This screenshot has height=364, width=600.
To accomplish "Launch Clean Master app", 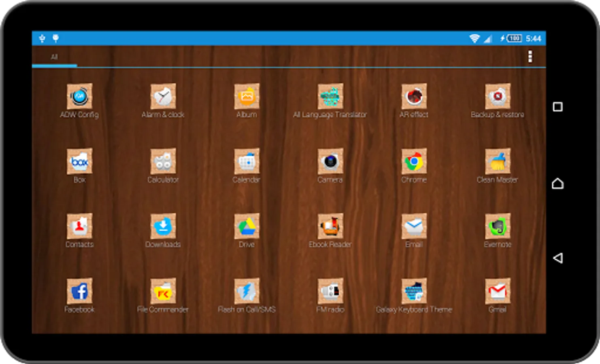I will [498, 161].
